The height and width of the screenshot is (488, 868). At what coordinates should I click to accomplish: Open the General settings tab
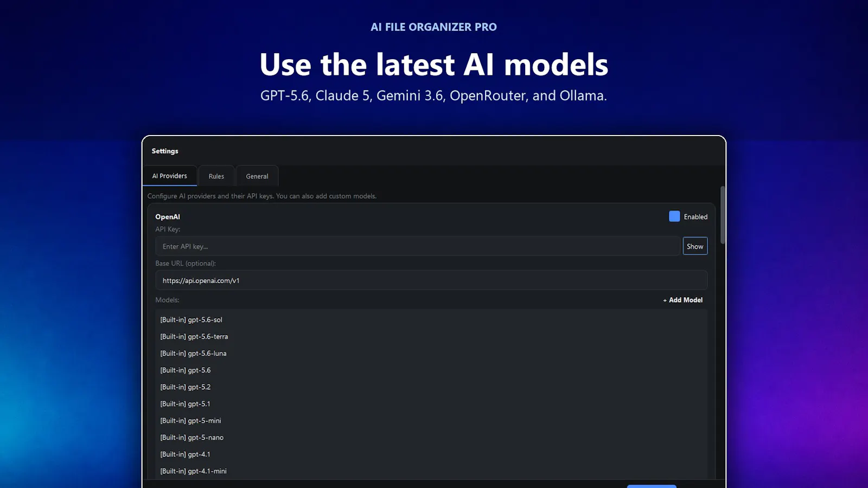257,176
